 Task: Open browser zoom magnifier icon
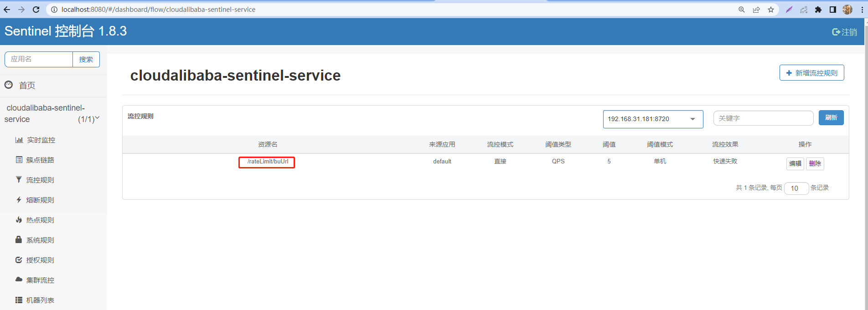click(742, 10)
